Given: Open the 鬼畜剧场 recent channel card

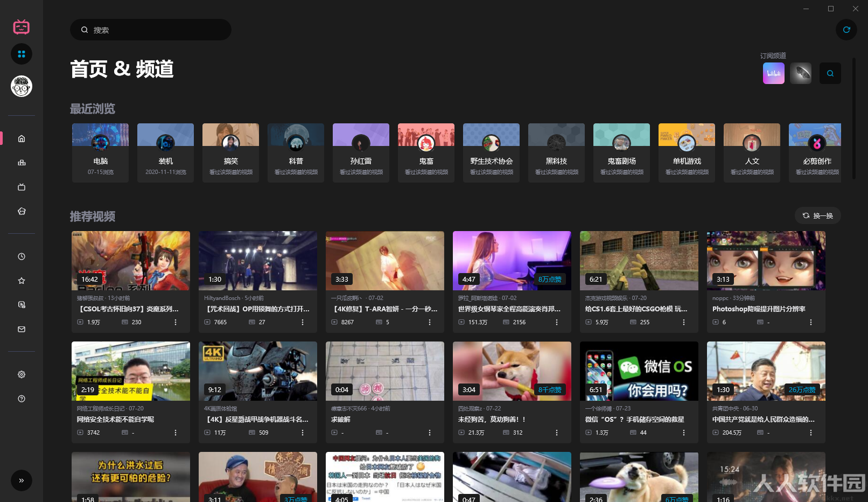Looking at the screenshot, I should 621,153.
